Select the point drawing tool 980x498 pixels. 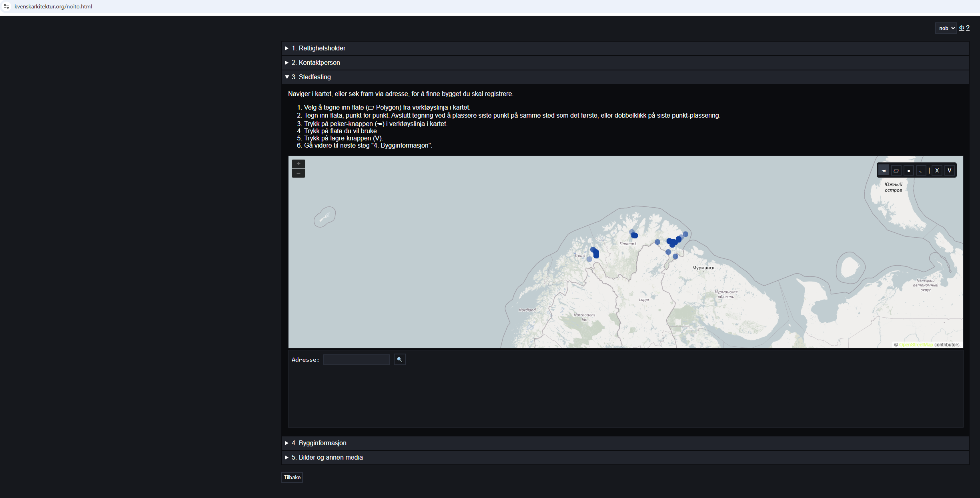pyautogui.click(x=908, y=171)
